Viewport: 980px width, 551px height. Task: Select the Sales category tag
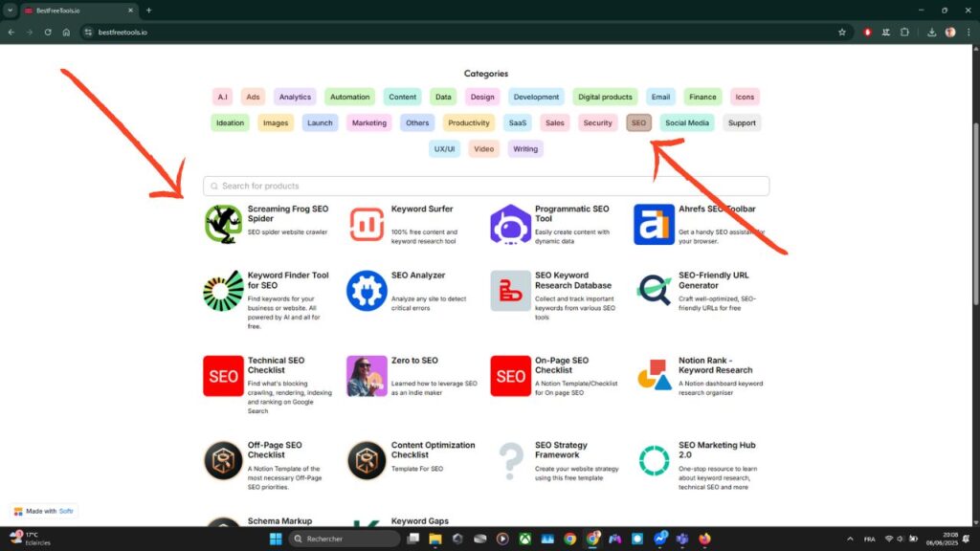554,123
